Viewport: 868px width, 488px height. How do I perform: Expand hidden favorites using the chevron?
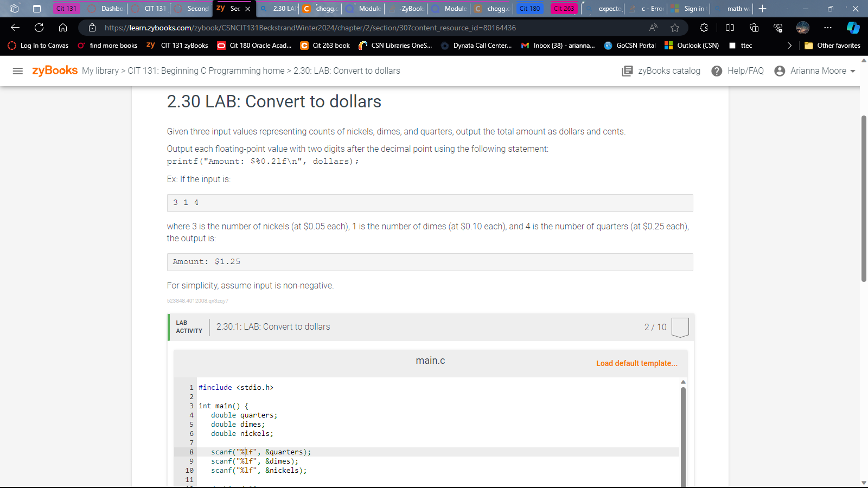790,46
